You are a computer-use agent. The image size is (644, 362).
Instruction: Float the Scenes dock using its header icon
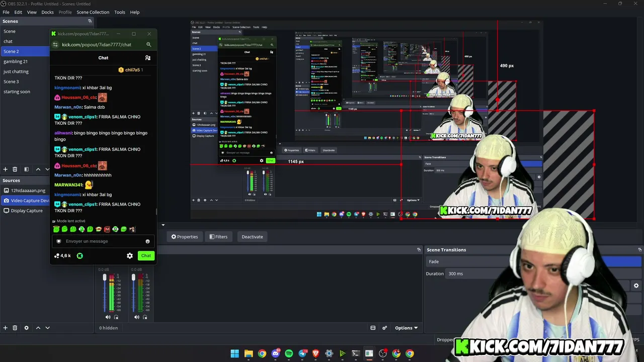[x=90, y=21]
